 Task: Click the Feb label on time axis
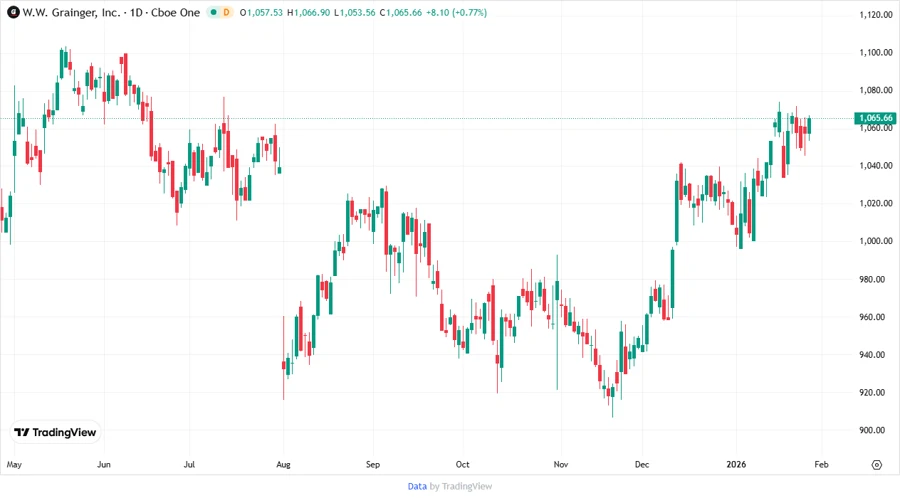click(x=821, y=464)
